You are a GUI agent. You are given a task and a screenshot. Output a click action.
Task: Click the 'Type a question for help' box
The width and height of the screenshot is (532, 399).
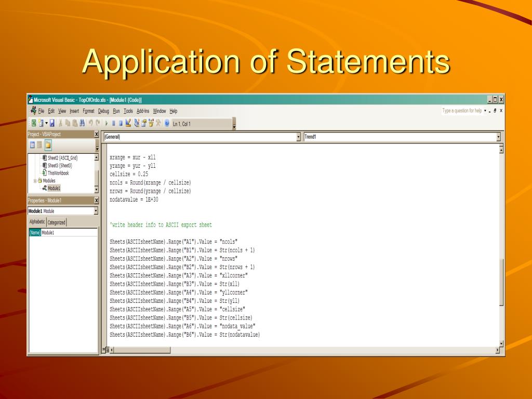coord(462,111)
